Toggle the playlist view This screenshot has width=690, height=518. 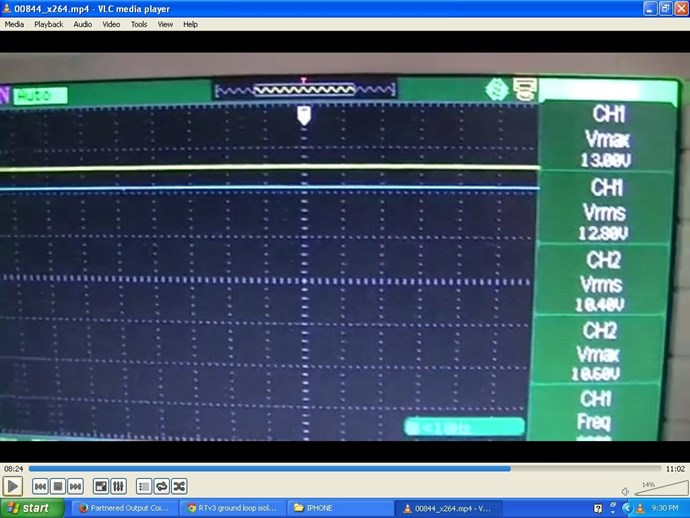coord(144,486)
